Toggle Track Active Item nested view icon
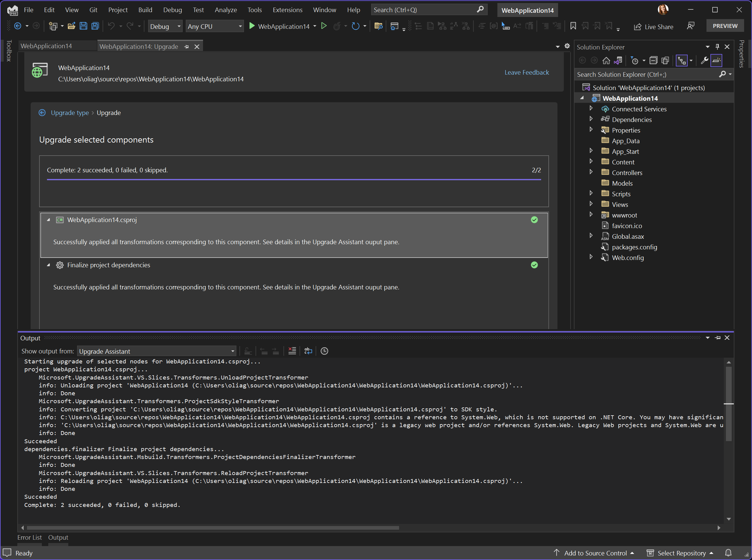752x560 pixels. tap(682, 61)
